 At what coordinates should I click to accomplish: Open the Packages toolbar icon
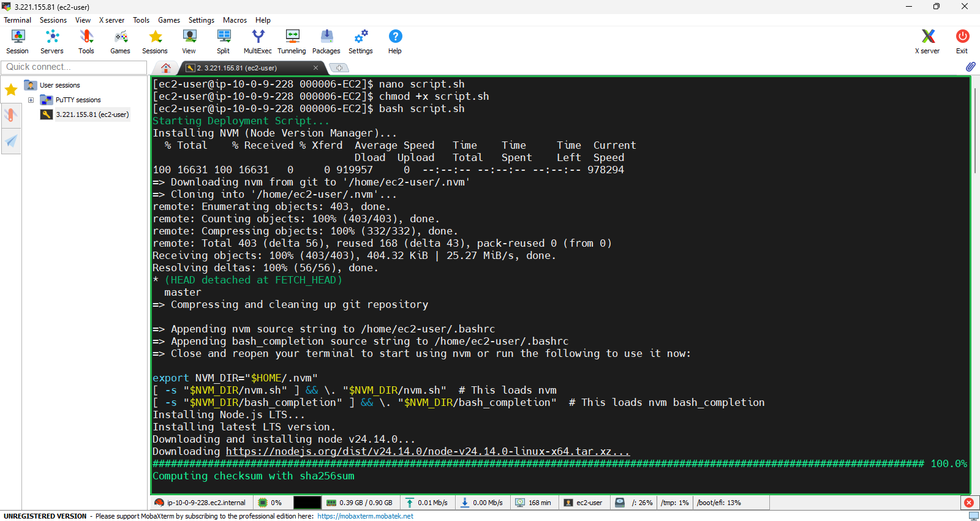tap(326, 42)
